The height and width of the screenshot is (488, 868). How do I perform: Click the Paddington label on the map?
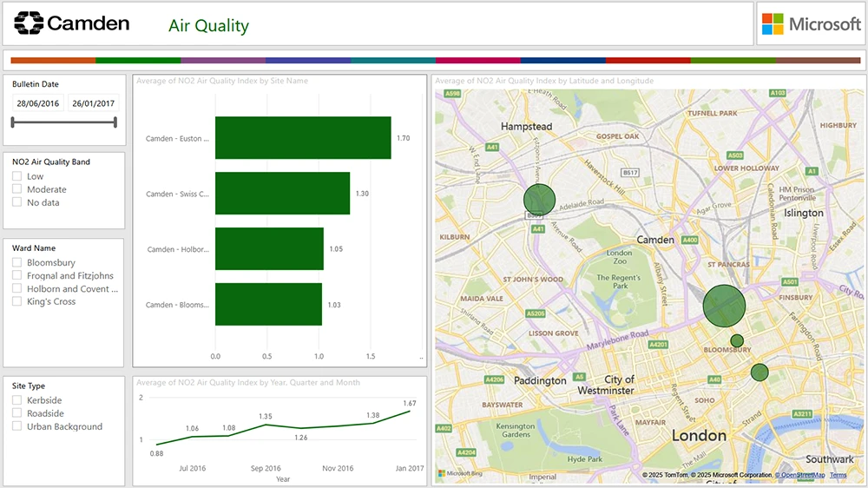coord(540,380)
